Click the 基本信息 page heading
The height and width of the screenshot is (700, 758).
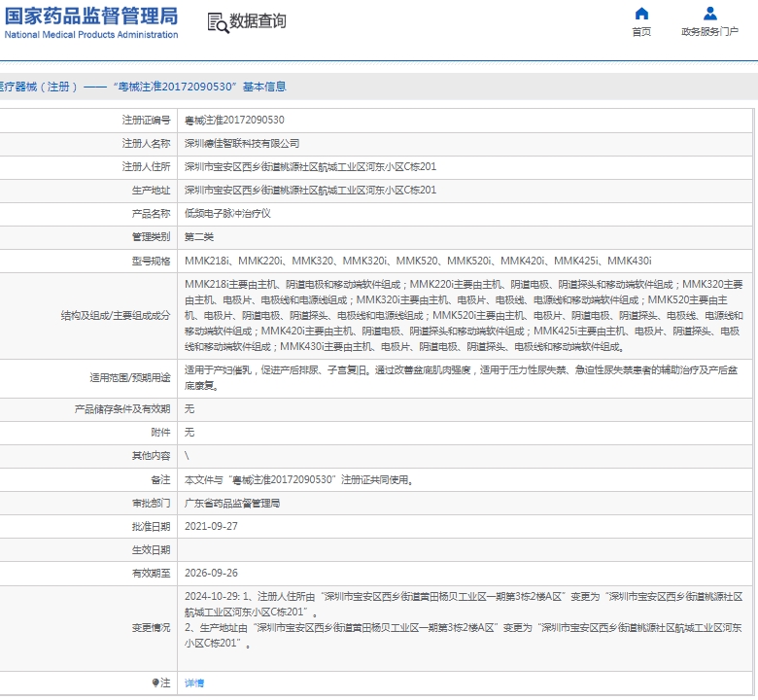264,87
